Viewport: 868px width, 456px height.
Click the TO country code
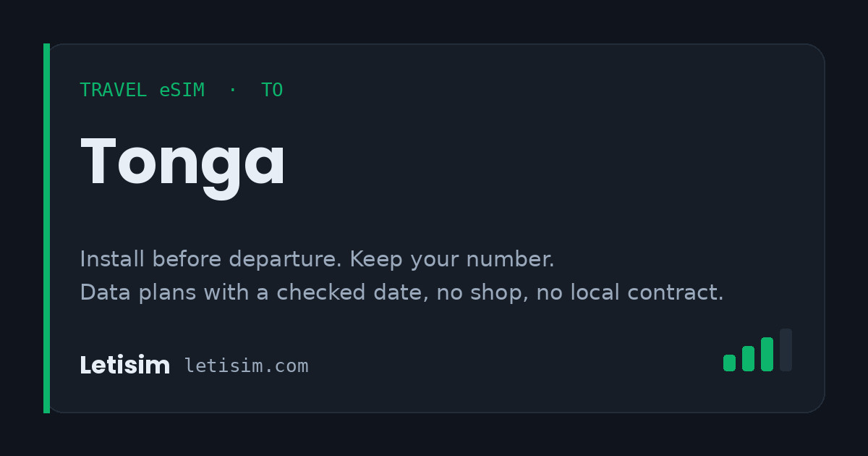pyautogui.click(x=272, y=90)
